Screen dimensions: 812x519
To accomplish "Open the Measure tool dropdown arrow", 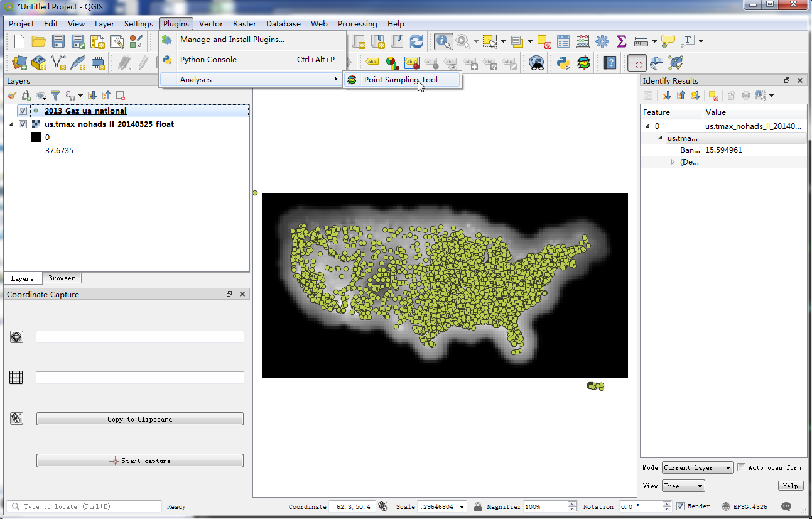I will pyautogui.click(x=654, y=42).
